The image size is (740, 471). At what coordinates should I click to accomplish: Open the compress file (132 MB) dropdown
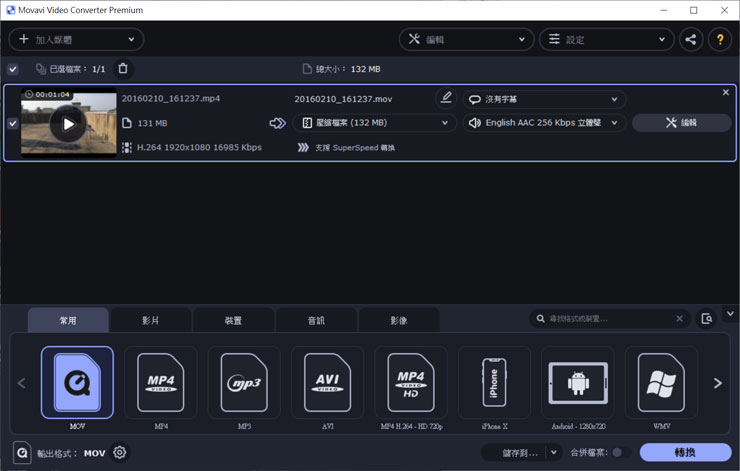pyautogui.click(x=375, y=123)
